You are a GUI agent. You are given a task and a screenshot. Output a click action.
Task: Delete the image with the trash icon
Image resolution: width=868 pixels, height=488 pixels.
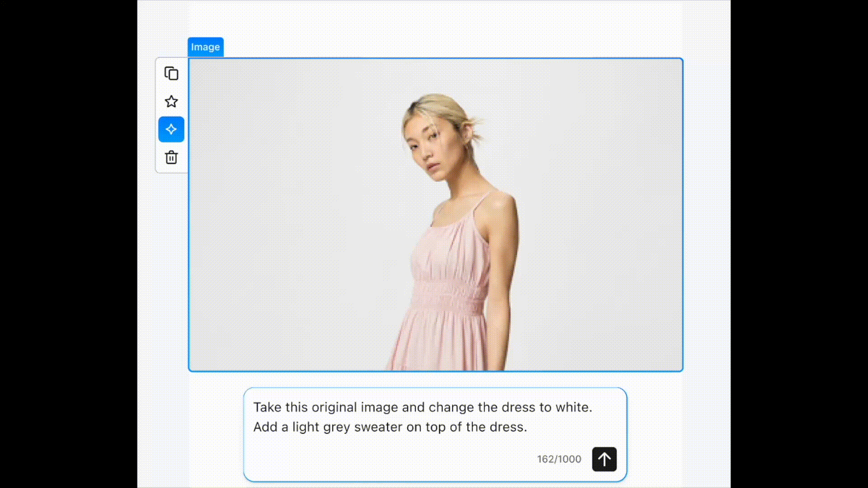171,157
